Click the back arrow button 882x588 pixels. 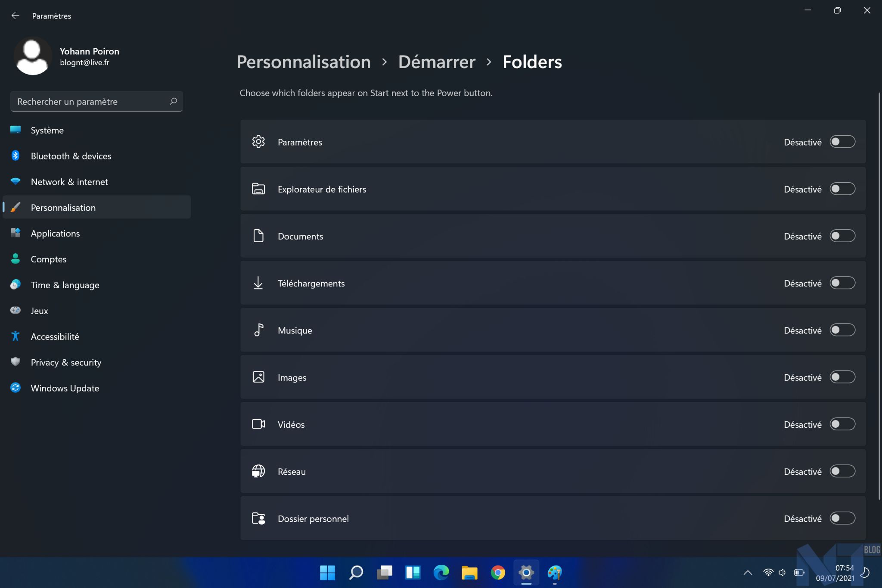(16, 16)
